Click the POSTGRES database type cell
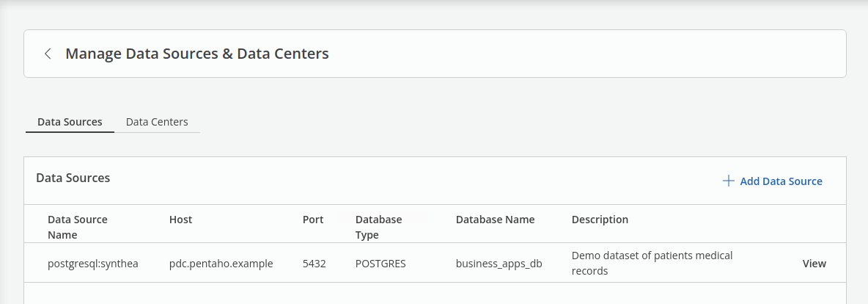 coord(380,264)
